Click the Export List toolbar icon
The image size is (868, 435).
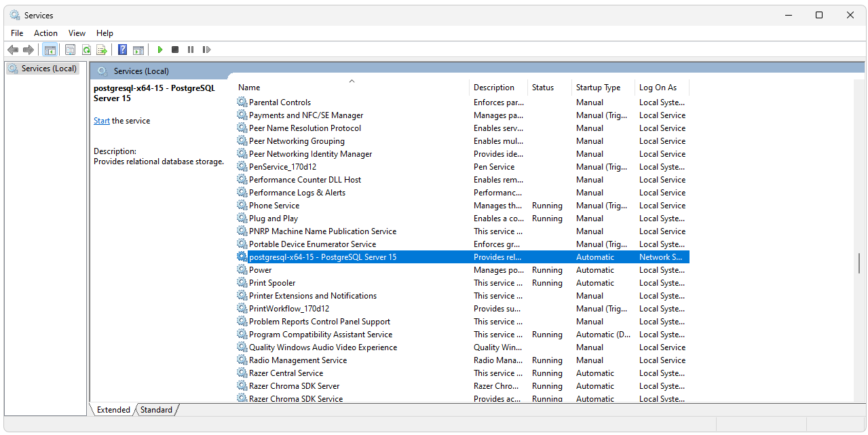(x=102, y=50)
